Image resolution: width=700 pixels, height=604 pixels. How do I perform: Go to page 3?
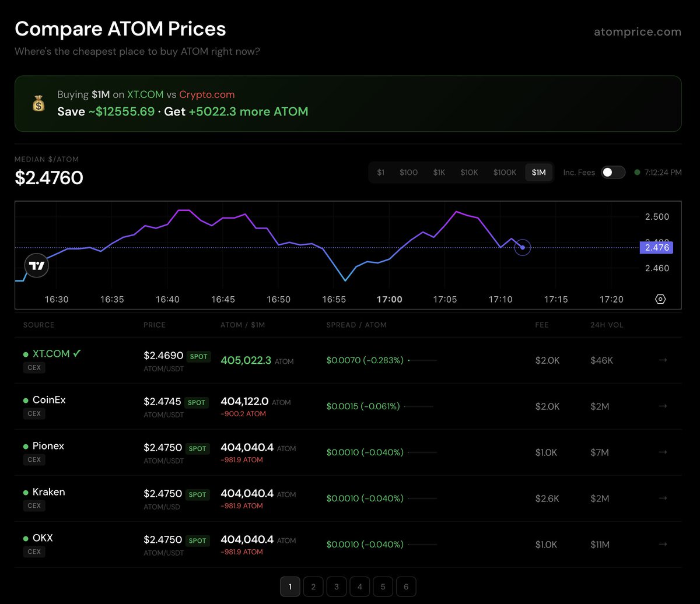pyautogui.click(x=337, y=587)
